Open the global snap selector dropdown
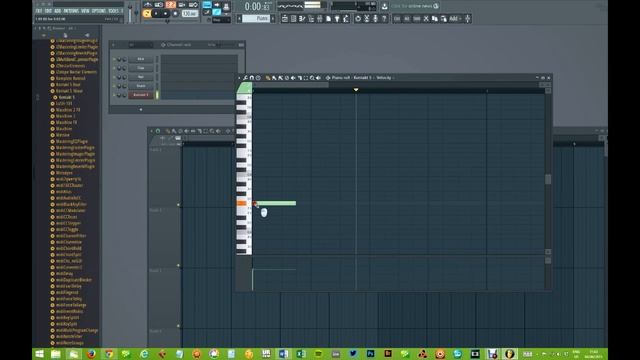 (x=222, y=20)
